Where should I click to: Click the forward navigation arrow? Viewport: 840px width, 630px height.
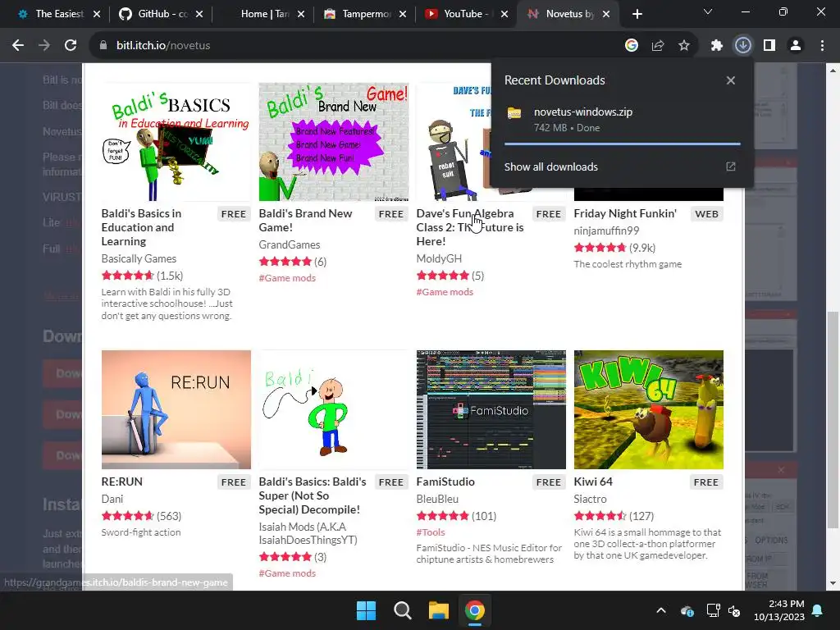(44, 46)
